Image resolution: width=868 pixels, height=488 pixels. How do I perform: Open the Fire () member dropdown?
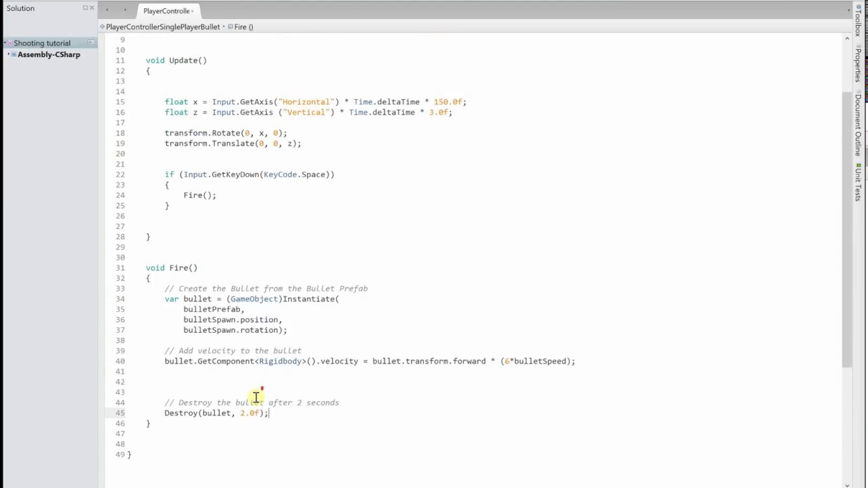[x=240, y=26]
